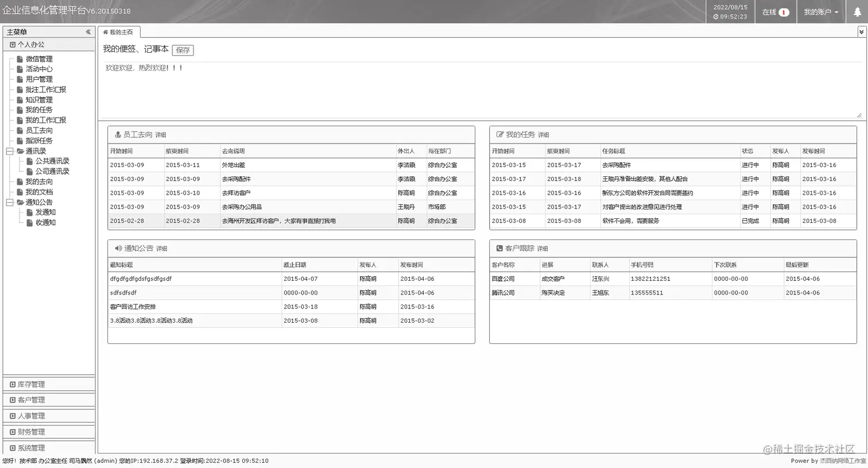This screenshot has height=468, width=868.
Task: Click the file icon beside 批注工作汇报
Action: pos(20,90)
